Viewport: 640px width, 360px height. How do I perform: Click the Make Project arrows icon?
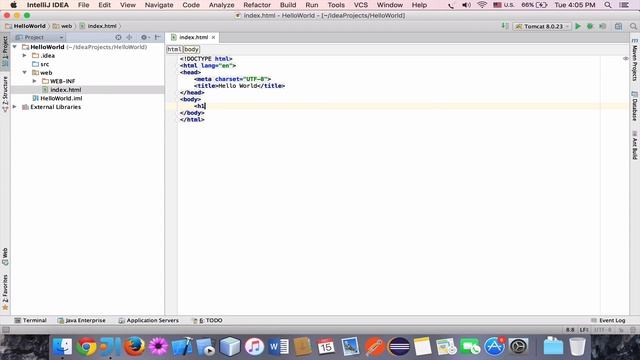click(x=505, y=26)
